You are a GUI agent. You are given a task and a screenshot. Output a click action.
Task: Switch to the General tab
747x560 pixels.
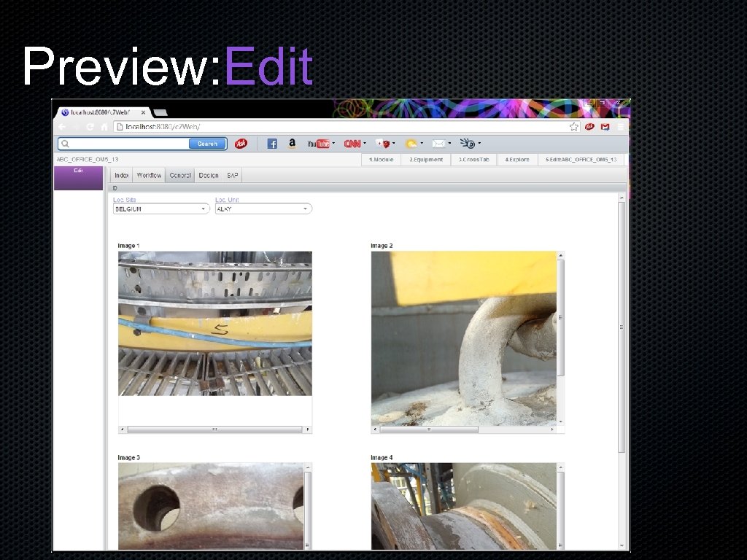tap(180, 175)
